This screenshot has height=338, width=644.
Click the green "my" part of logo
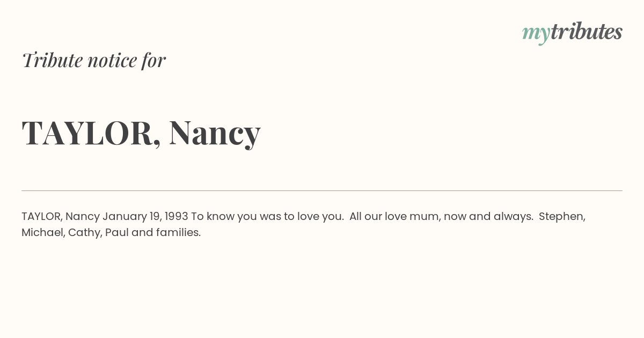[x=536, y=35]
